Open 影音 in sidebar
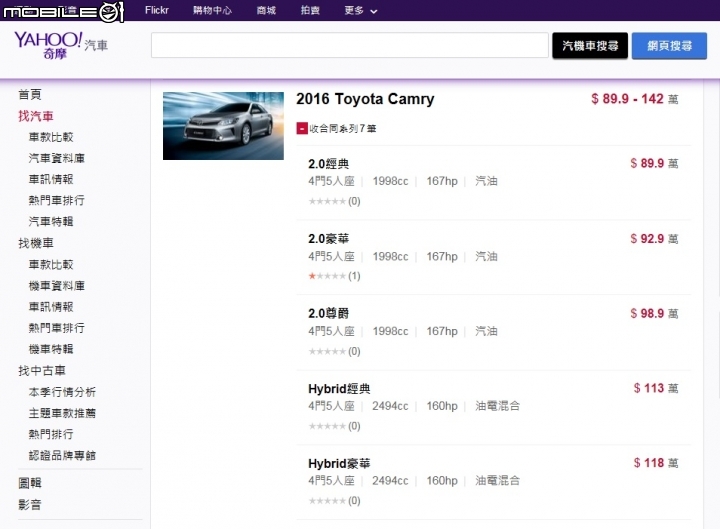The height and width of the screenshot is (529, 720). pyautogui.click(x=30, y=505)
